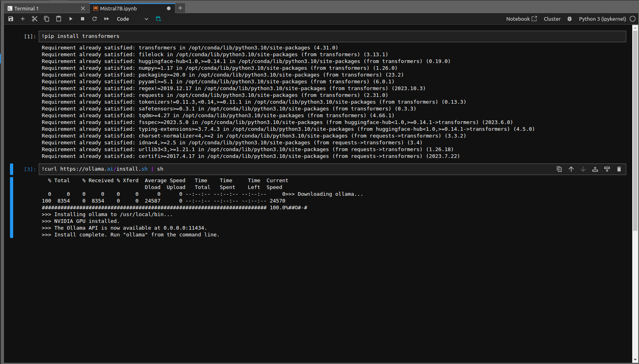Delete the curl install cell
Screen dimensions: 639x364
(x=619, y=169)
